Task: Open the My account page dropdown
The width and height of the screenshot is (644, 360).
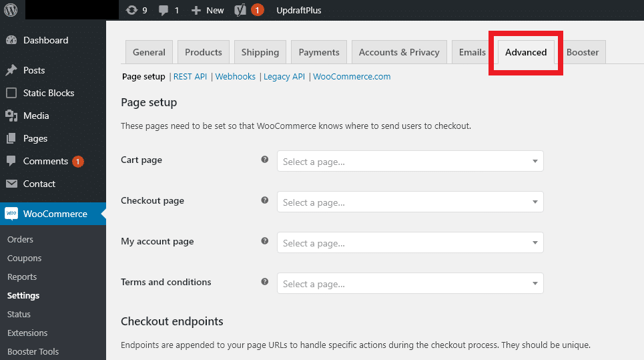Action: [410, 242]
